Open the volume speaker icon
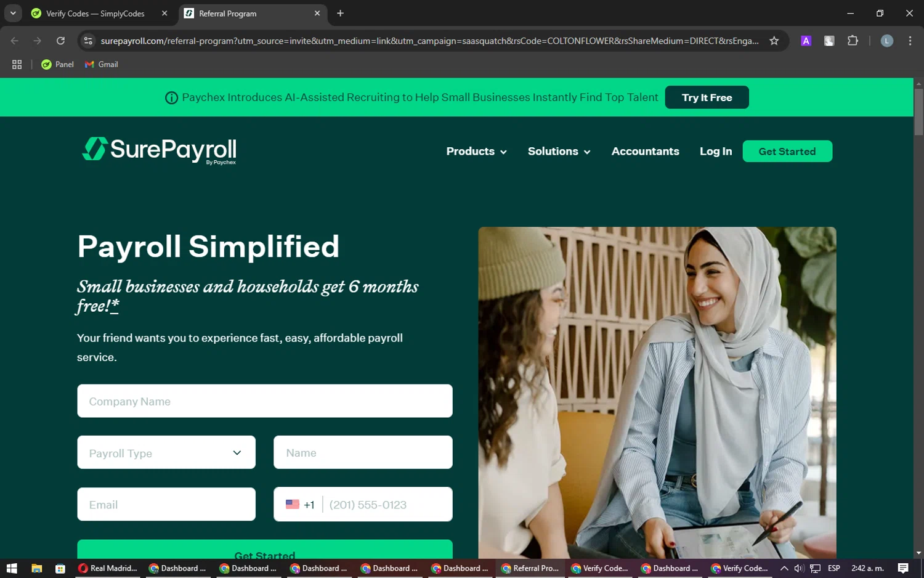 point(800,568)
